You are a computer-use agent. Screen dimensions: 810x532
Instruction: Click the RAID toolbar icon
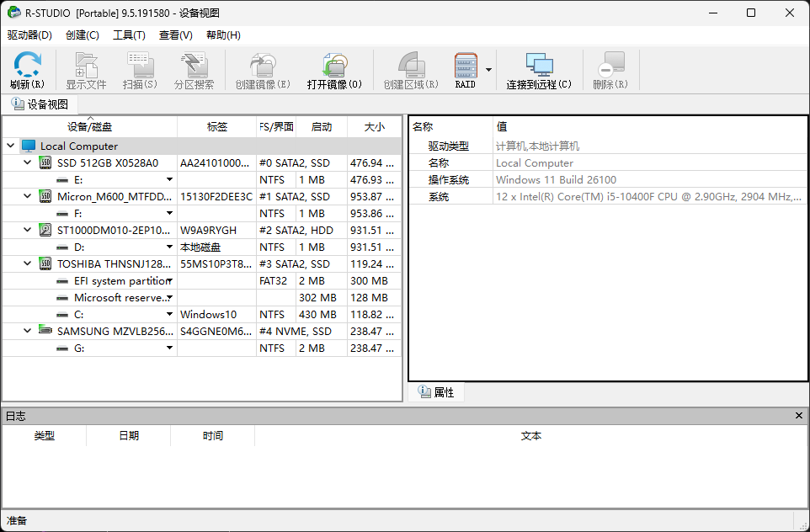[x=466, y=65]
